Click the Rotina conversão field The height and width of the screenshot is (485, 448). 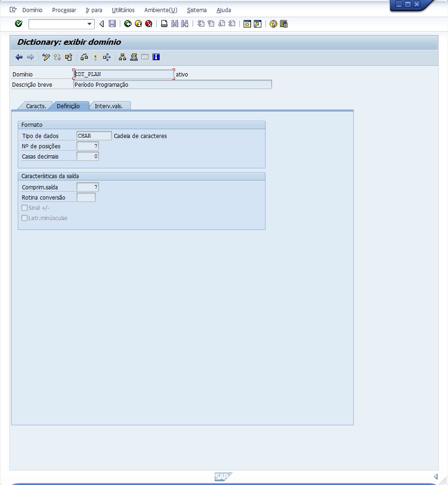(86, 198)
